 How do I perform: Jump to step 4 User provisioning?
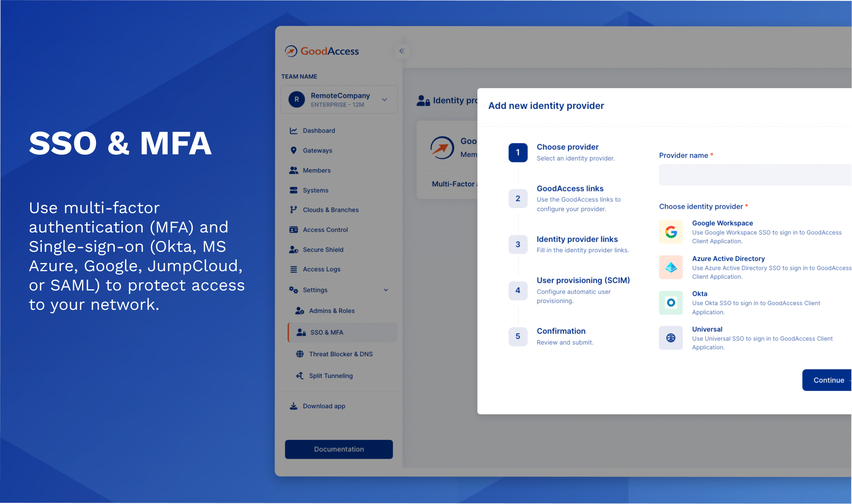518,290
